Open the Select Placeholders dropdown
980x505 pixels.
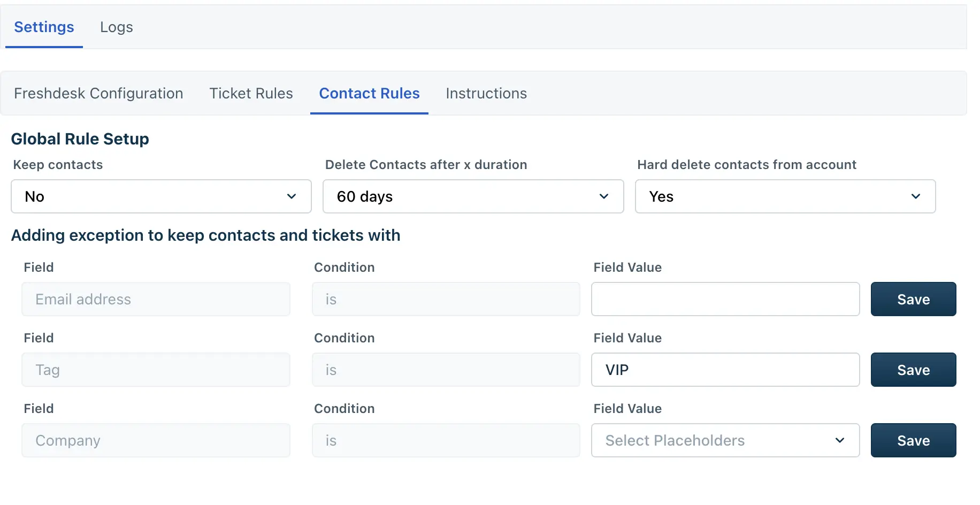(725, 440)
